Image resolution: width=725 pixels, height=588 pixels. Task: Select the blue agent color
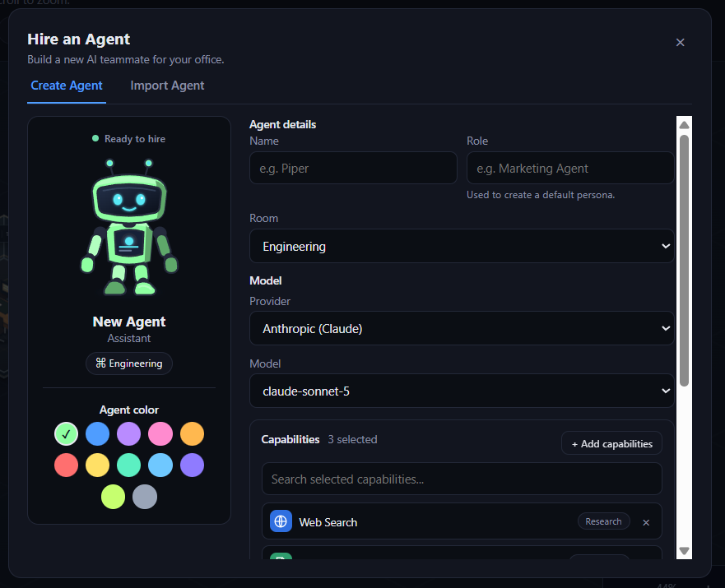coord(98,433)
